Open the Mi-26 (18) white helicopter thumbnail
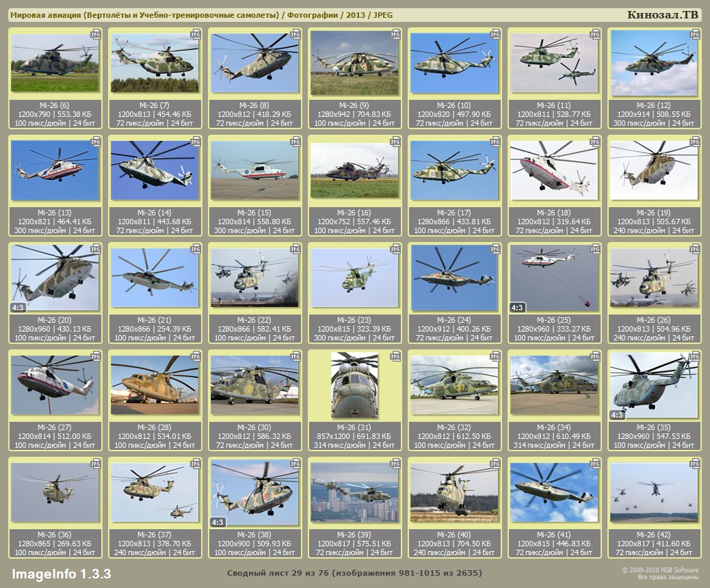 pyautogui.click(x=554, y=170)
